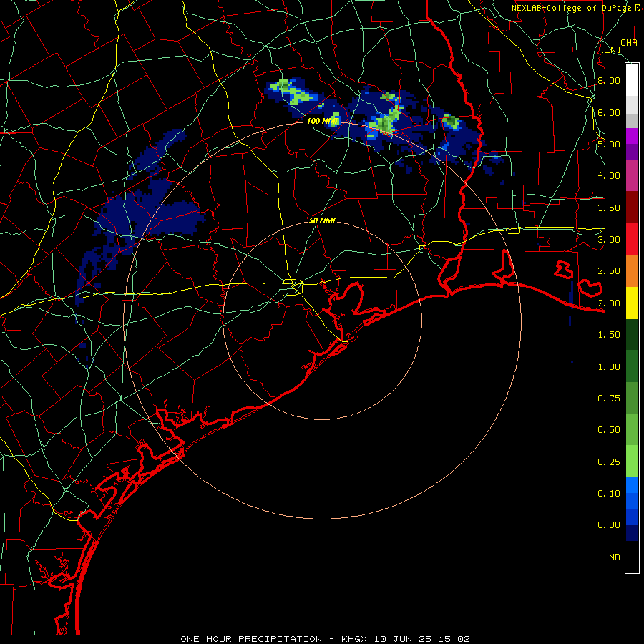Click the 0.75 inch green legend swatch

tap(632, 398)
